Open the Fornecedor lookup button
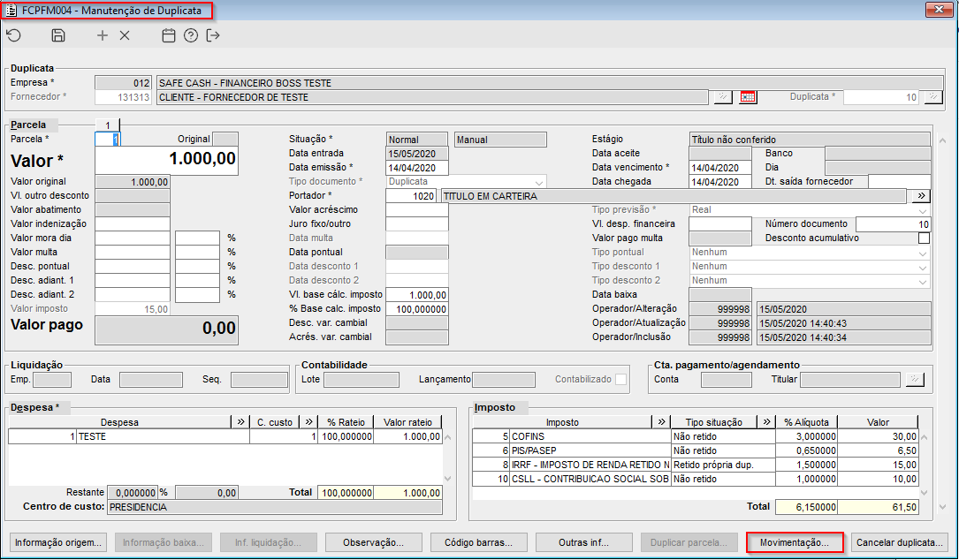This screenshot has height=560, width=959. point(723,97)
